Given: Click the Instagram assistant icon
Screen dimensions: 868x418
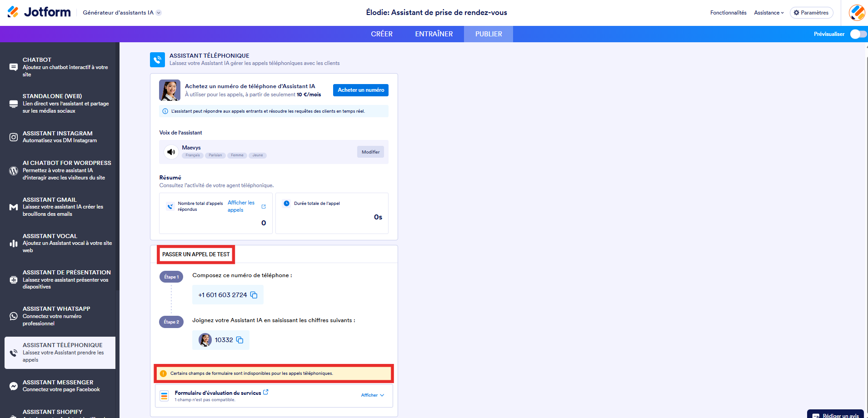Looking at the screenshot, I should (14, 137).
